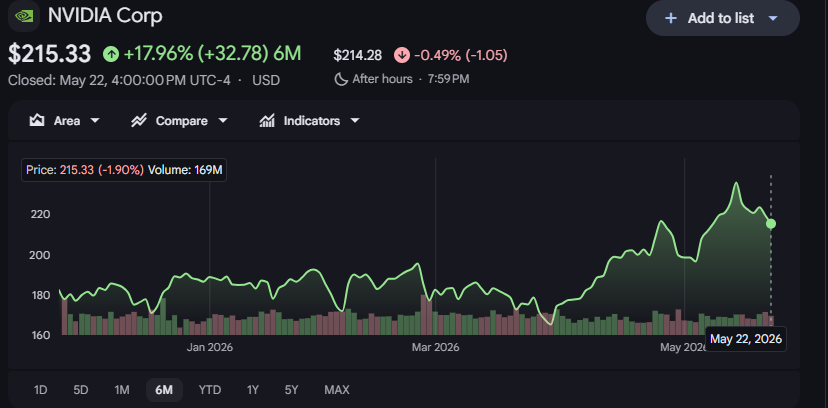Click the Add to list button label

click(x=721, y=18)
